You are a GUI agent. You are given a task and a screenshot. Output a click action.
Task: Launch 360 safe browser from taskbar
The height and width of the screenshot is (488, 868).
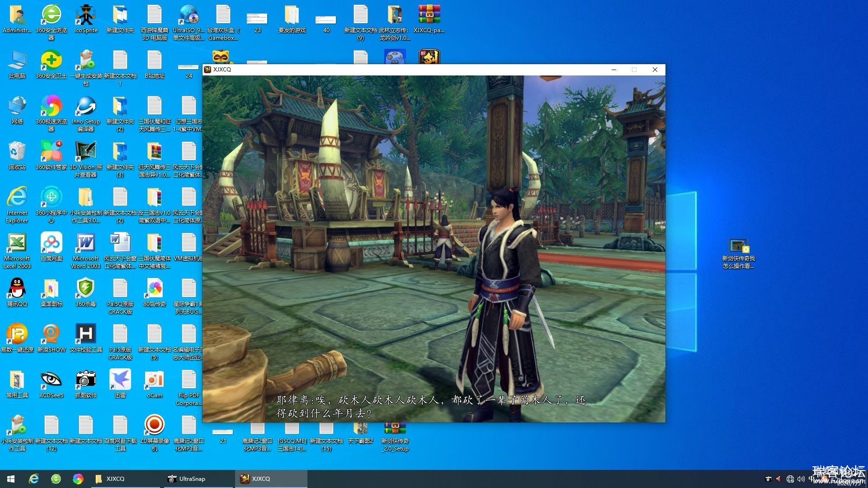(56, 479)
